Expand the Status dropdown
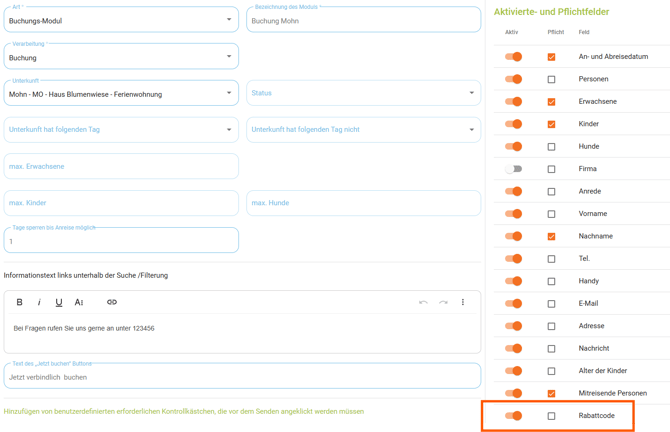 click(363, 93)
